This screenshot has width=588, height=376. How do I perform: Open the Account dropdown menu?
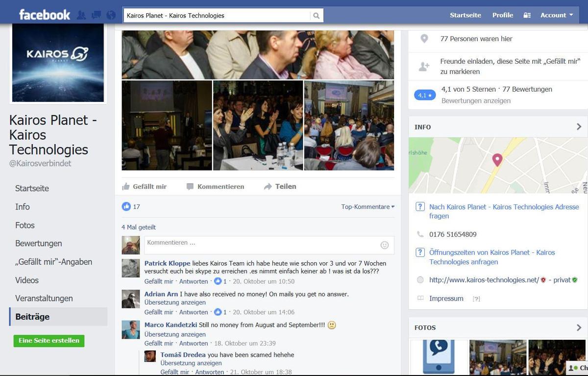[557, 15]
